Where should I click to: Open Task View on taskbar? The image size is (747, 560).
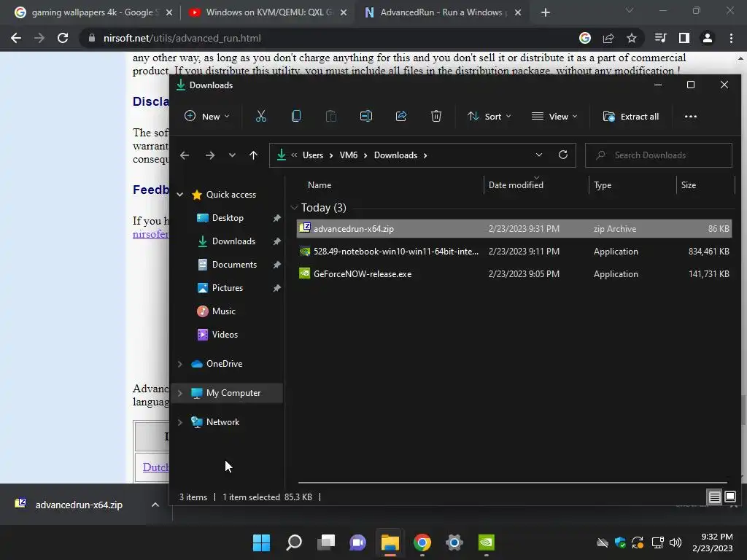click(326, 542)
